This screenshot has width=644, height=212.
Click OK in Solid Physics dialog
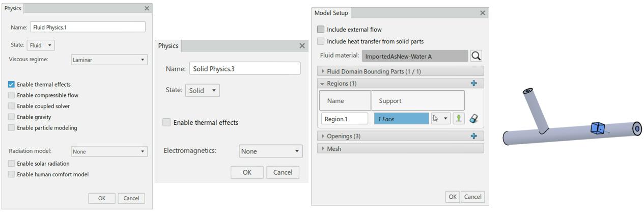click(247, 172)
